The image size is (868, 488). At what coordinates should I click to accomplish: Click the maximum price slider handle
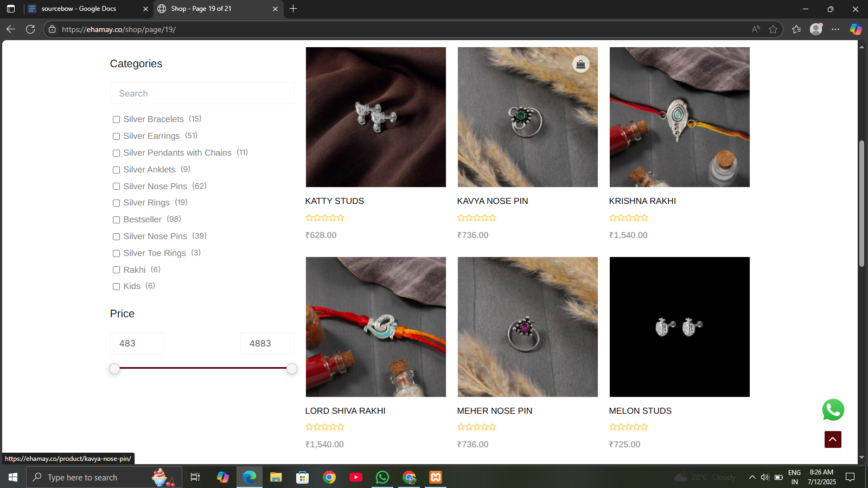click(x=292, y=369)
